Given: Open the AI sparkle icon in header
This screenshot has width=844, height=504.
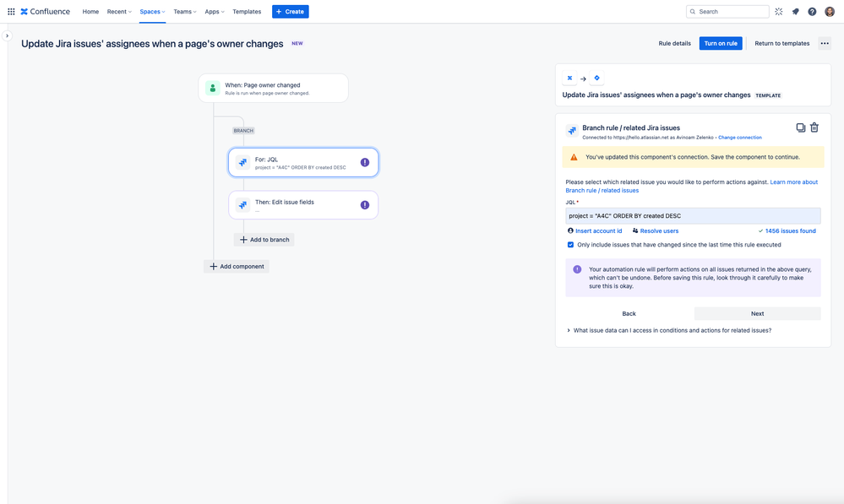Looking at the screenshot, I should 779,11.
